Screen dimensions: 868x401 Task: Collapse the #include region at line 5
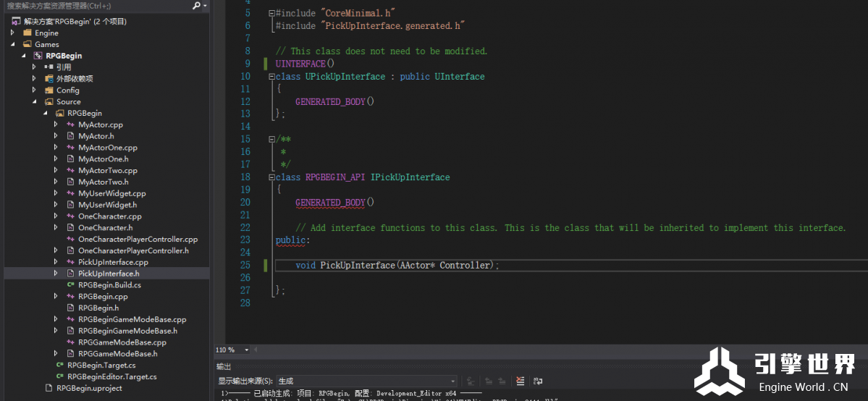coord(271,13)
